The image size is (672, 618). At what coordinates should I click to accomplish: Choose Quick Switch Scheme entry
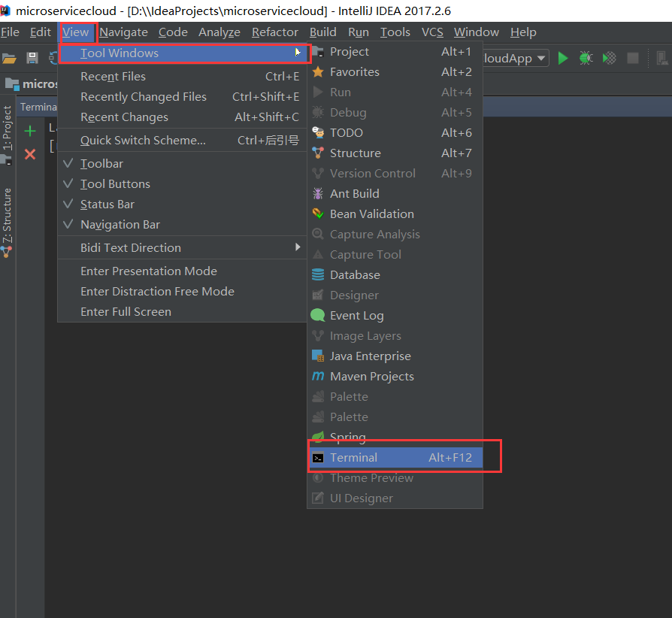(182, 140)
